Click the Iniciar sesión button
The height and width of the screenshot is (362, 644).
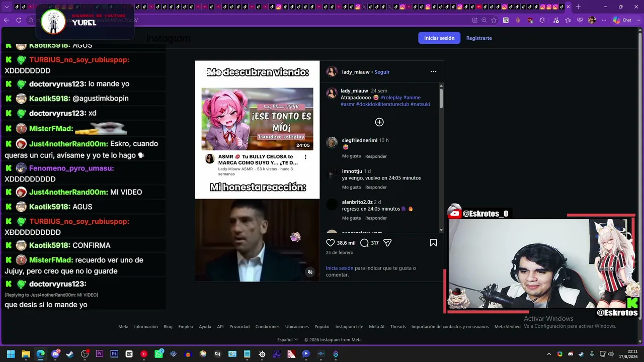point(439,38)
